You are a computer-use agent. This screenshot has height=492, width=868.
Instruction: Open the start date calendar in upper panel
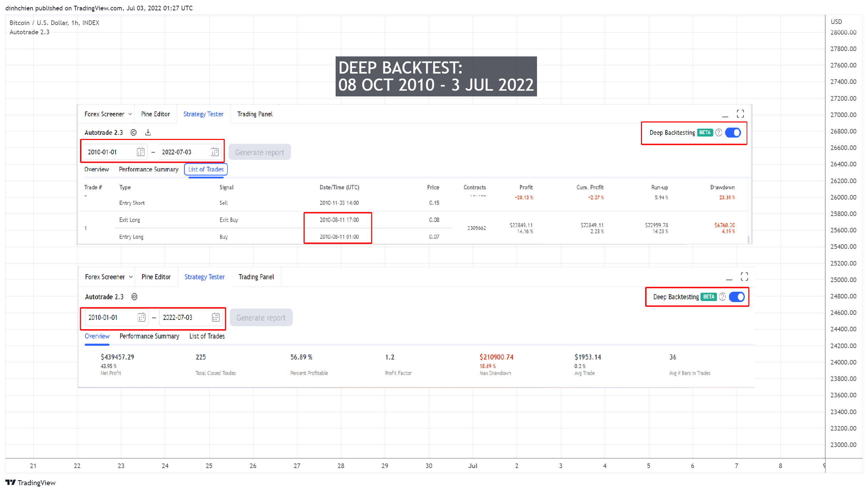[x=141, y=152]
